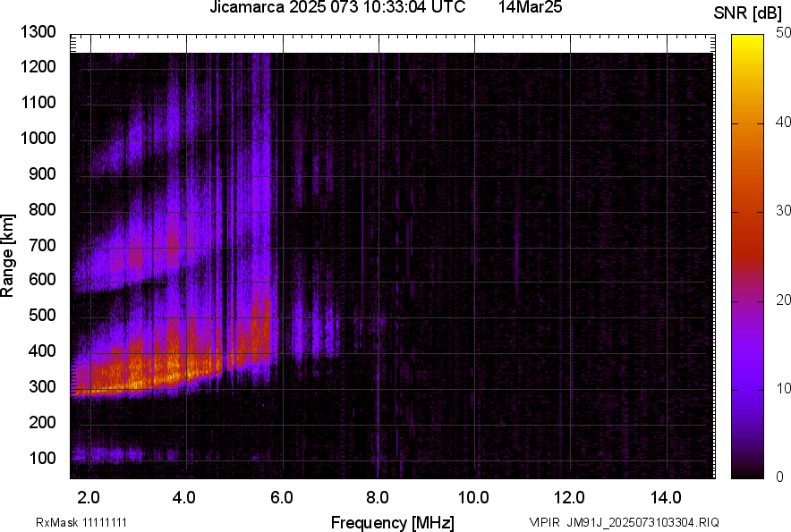Click frequency tick label 4.0
This screenshot has height=532, width=791.
point(183,498)
